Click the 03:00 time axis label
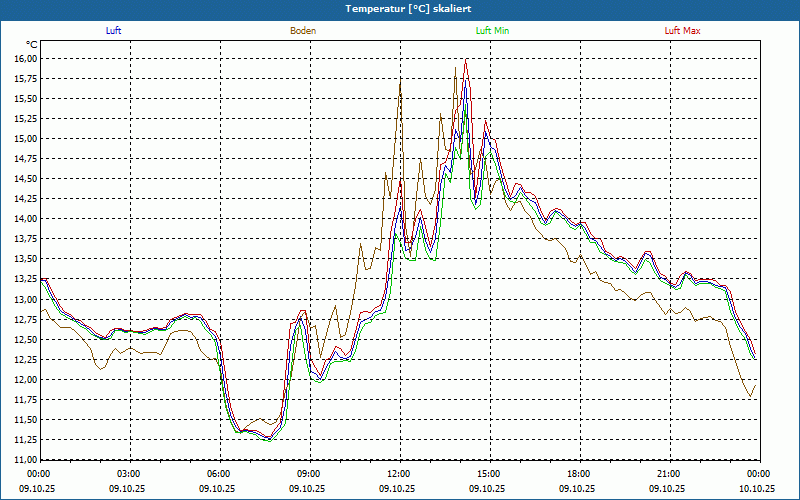Viewport: 800px width, 500px height. click(x=129, y=474)
